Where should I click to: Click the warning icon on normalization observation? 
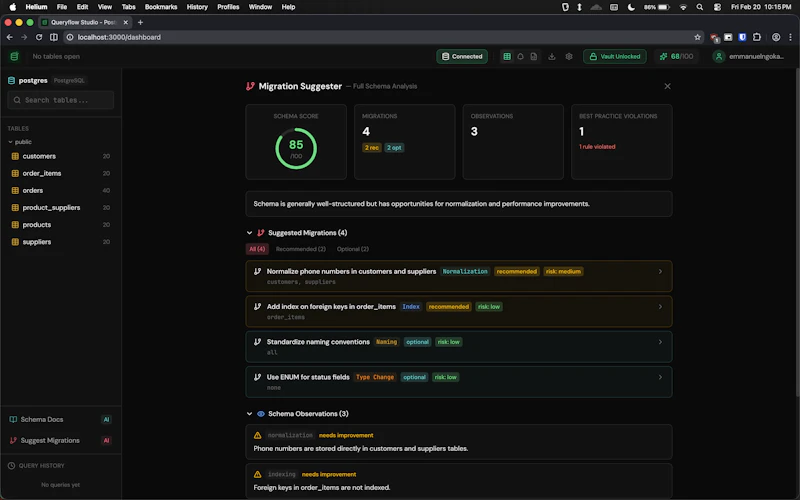(x=258, y=435)
